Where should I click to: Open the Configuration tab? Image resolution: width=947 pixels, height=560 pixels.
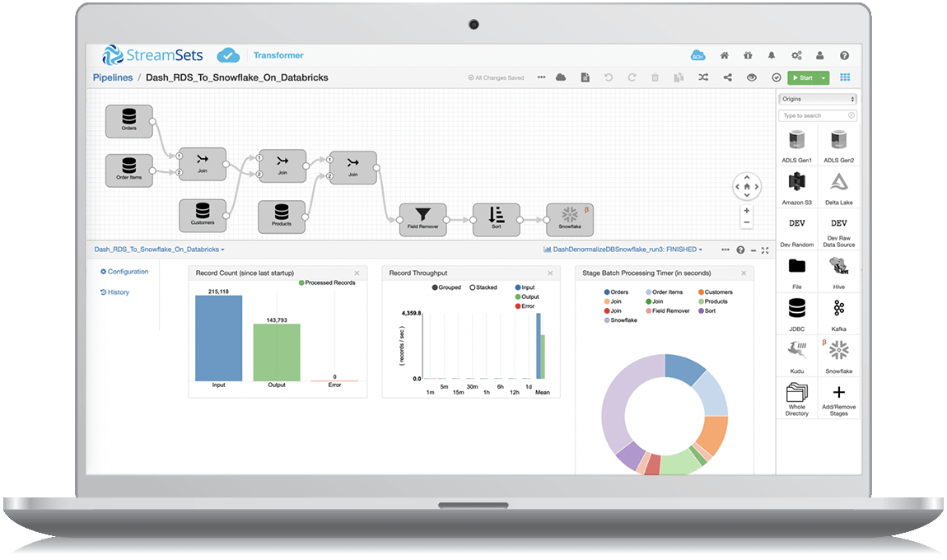click(x=124, y=272)
